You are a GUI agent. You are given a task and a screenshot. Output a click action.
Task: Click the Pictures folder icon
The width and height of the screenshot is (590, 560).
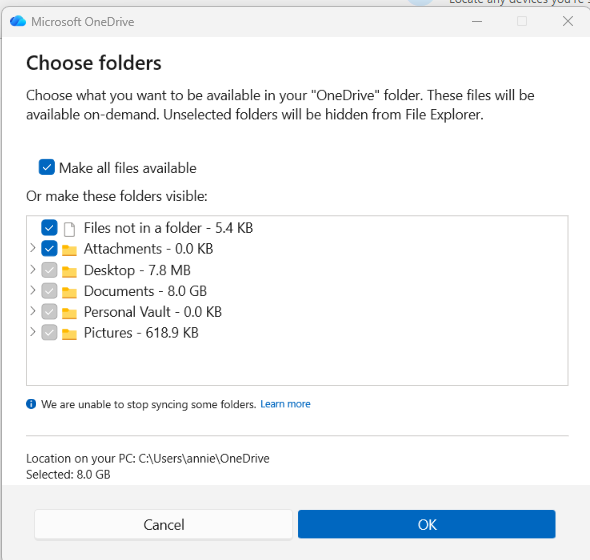pos(69,333)
